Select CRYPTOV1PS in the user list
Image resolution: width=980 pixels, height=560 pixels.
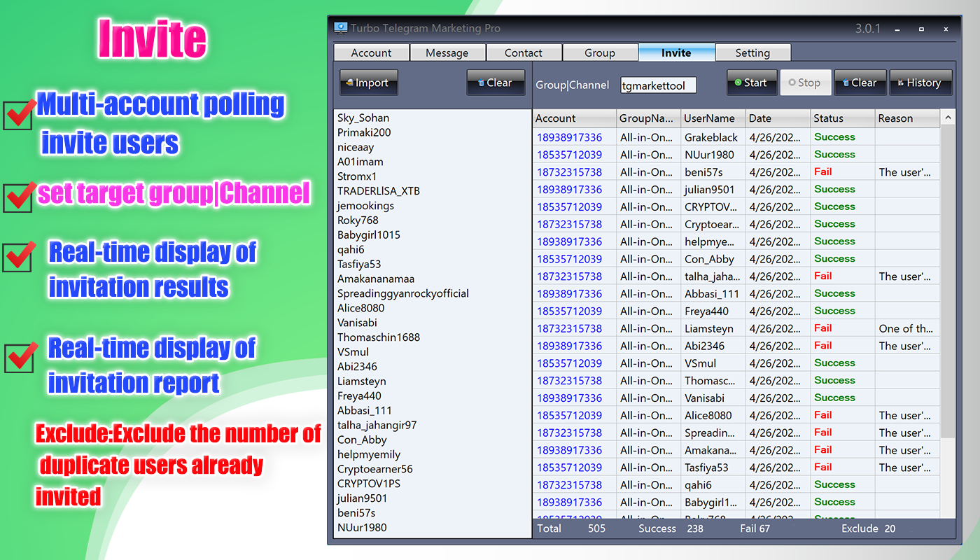369,484
